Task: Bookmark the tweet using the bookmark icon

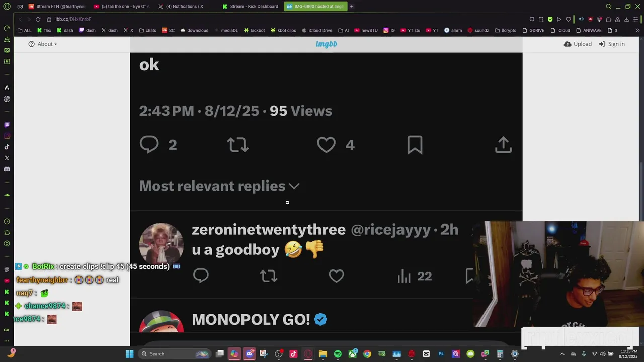Action: coord(415,145)
